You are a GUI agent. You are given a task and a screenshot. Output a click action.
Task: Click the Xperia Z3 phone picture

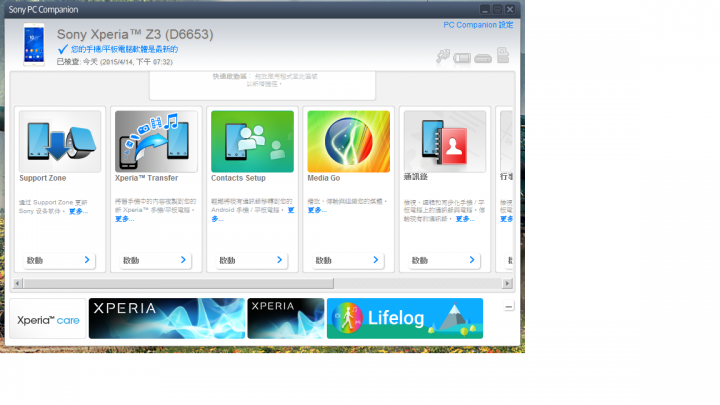34,45
